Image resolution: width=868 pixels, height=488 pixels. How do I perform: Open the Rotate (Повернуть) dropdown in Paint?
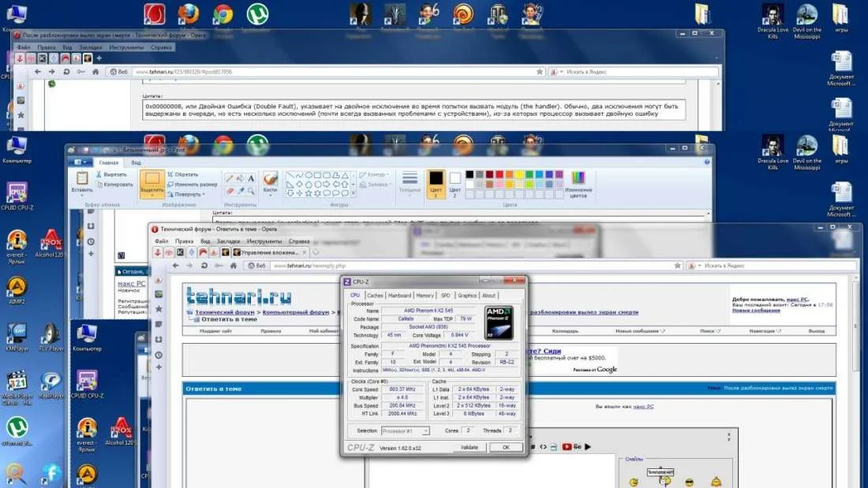[186, 194]
